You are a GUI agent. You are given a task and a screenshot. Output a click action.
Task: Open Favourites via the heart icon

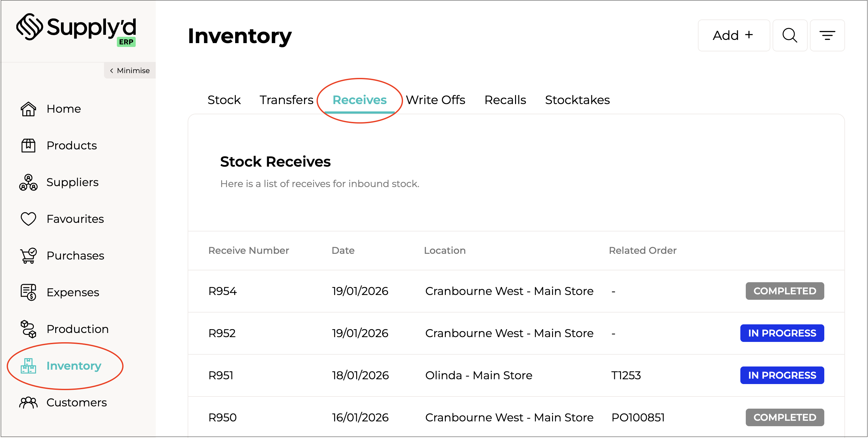(x=28, y=219)
